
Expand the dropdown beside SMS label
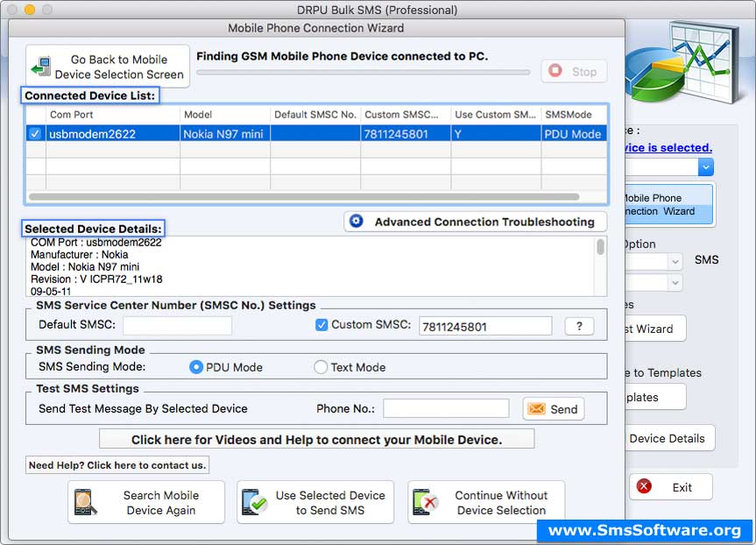(x=675, y=261)
